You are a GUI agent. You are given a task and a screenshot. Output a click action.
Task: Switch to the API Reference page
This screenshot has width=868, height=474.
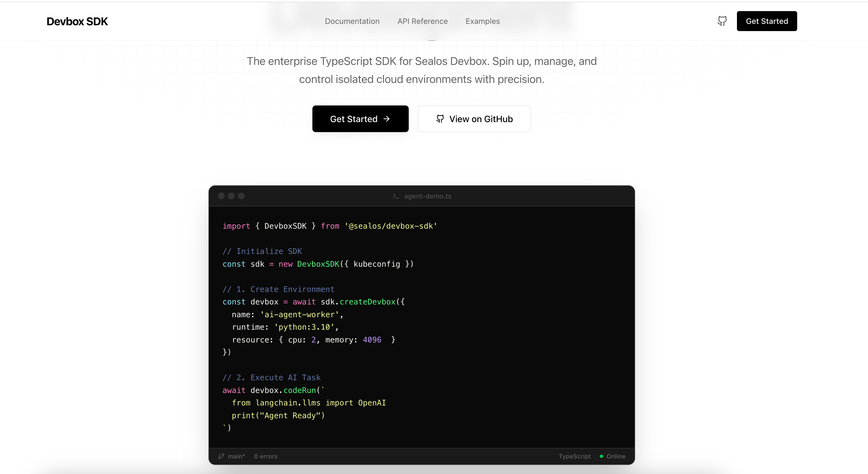422,21
